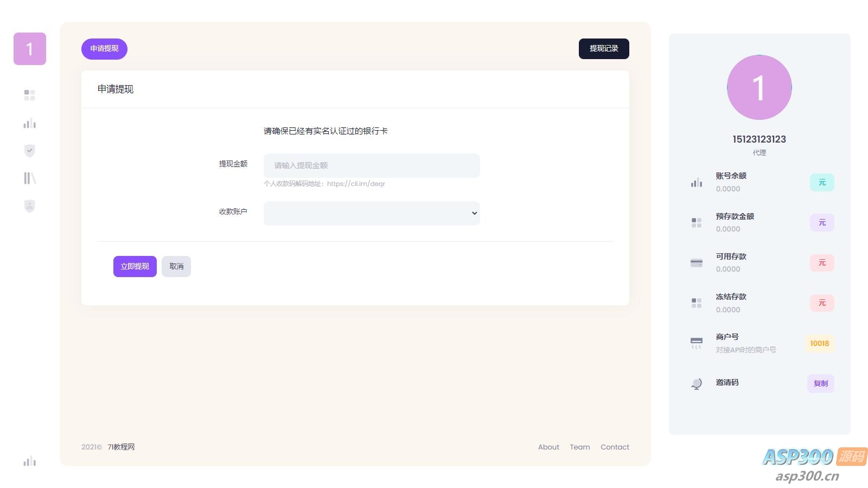This screenshot has width=868, height=488.
Task: Click the 取消 button
Action: [176, 266]
